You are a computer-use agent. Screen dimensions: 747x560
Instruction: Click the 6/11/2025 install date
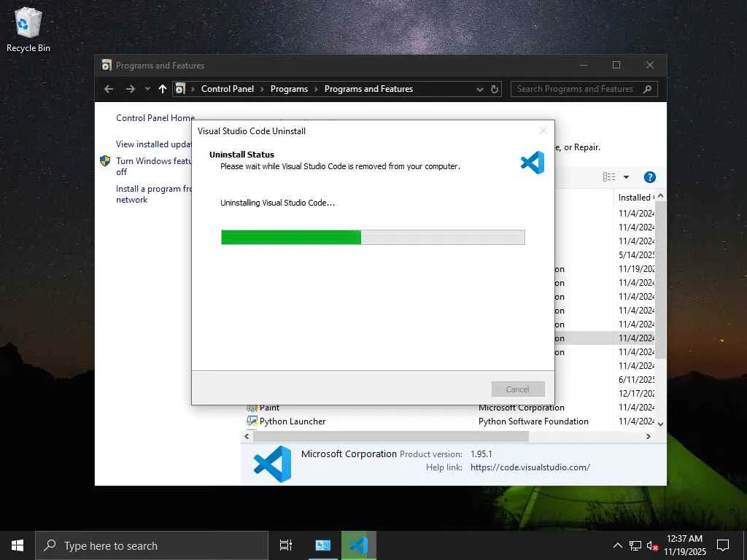point(636,379)
